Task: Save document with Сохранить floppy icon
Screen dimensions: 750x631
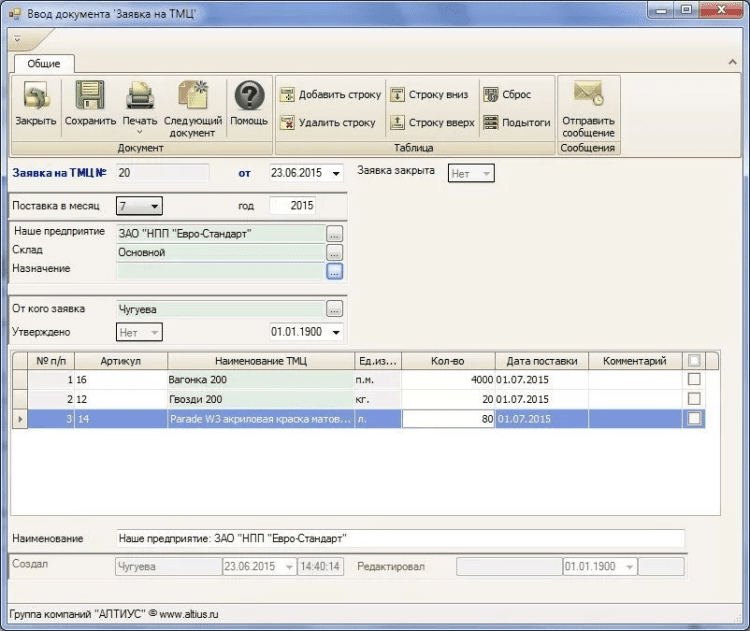Action: (x=91, y=98)
